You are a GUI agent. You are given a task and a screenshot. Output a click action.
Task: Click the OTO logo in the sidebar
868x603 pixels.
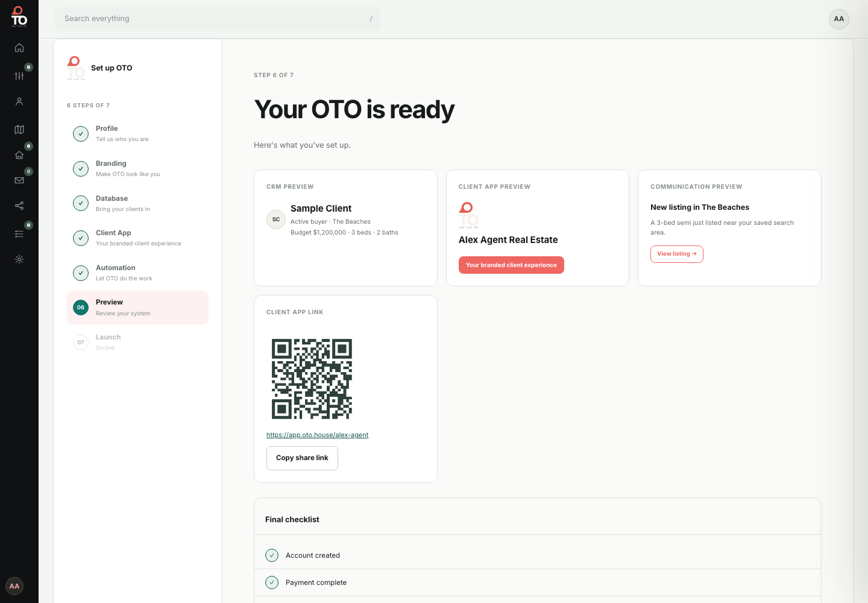[19, 17]
